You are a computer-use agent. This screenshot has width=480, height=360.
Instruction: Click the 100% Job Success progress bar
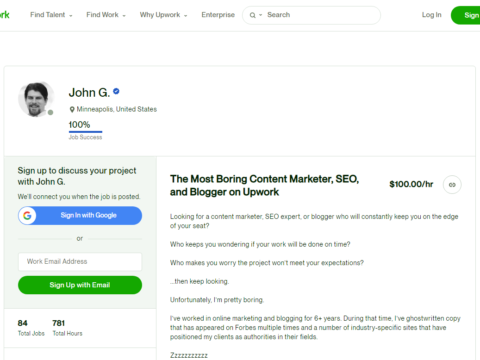[x=85, y=132]
